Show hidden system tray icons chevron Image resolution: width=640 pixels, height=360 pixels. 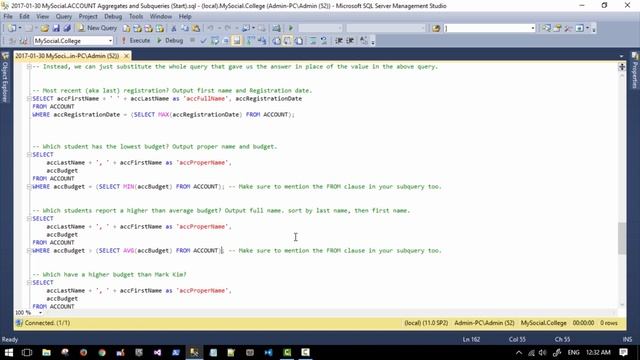point(519,353)
